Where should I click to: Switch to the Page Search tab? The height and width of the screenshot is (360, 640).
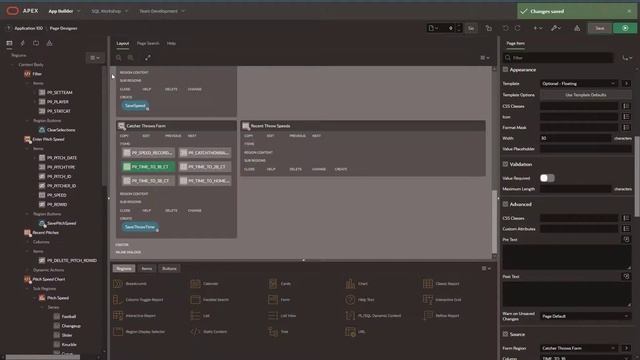148,43
